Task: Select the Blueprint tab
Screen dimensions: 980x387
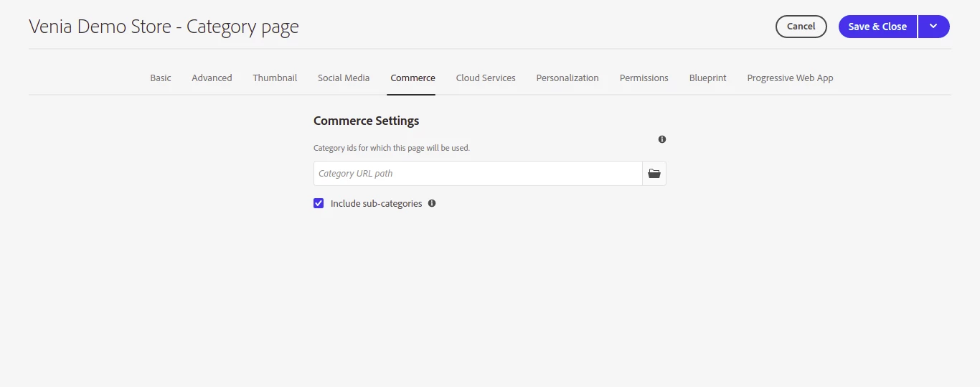Action: click(x=708, y=78)
